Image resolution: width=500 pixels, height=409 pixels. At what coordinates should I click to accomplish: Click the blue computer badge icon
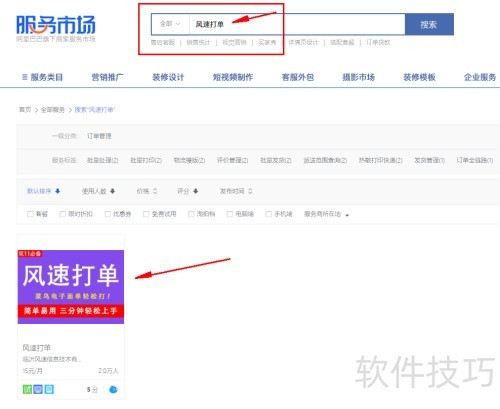pyautogui.click(x=38, y=389)
